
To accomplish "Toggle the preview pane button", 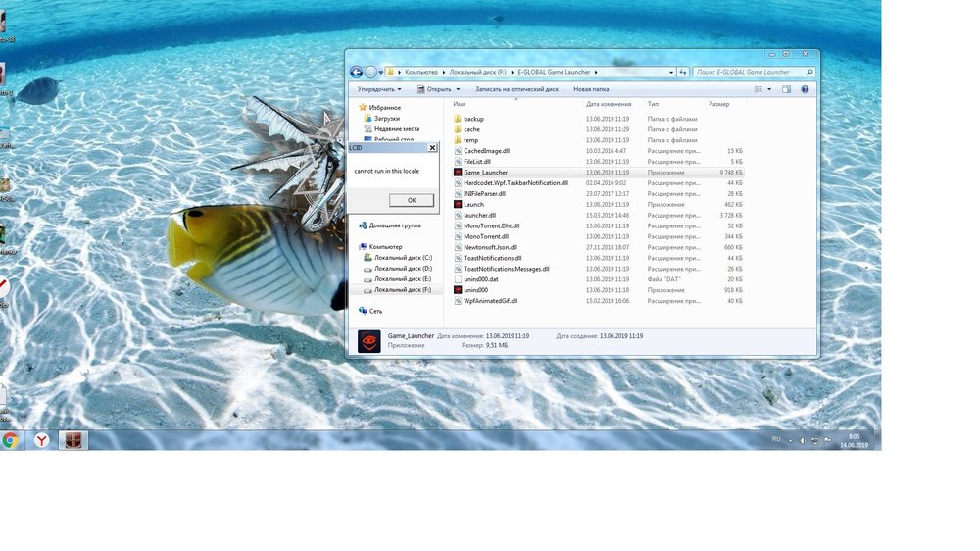I will pos(787,89).
